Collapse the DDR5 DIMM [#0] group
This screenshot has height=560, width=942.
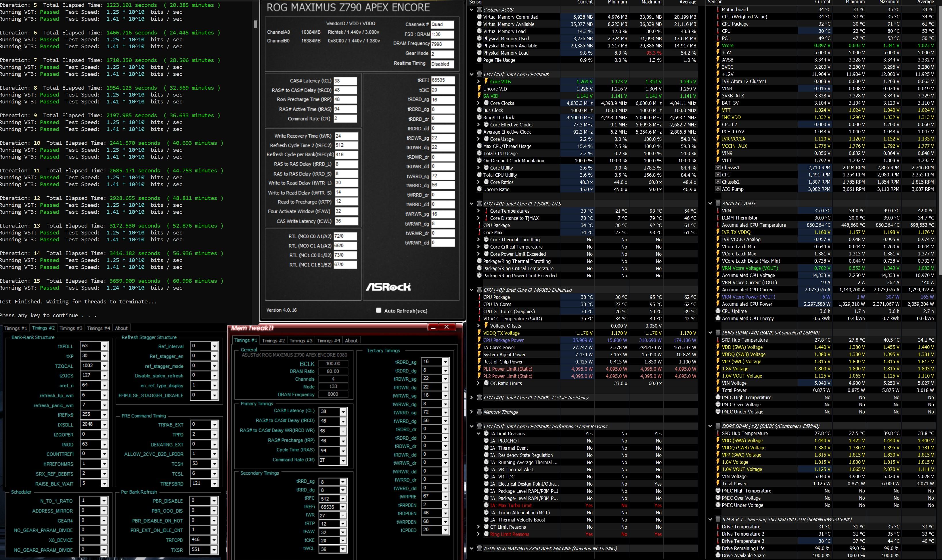710,333
